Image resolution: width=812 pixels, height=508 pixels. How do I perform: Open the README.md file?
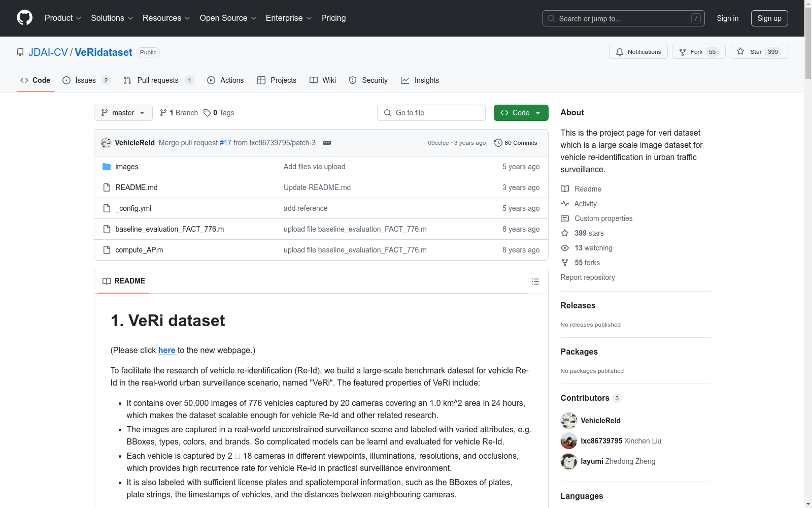click(x=137, y=187)
